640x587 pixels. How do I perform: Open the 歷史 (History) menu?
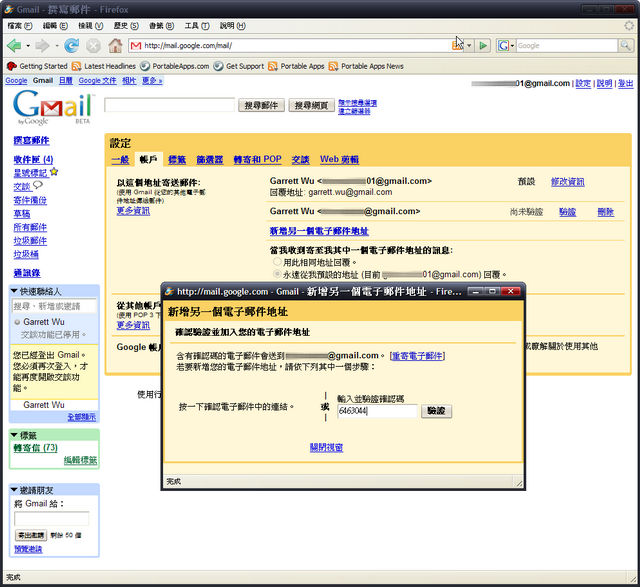[126, 26]
